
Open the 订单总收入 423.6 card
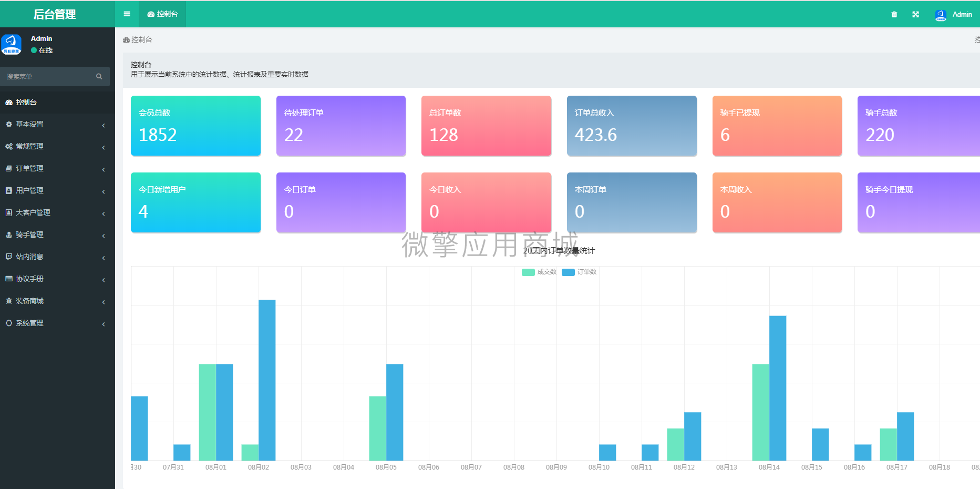click(632, 126)
